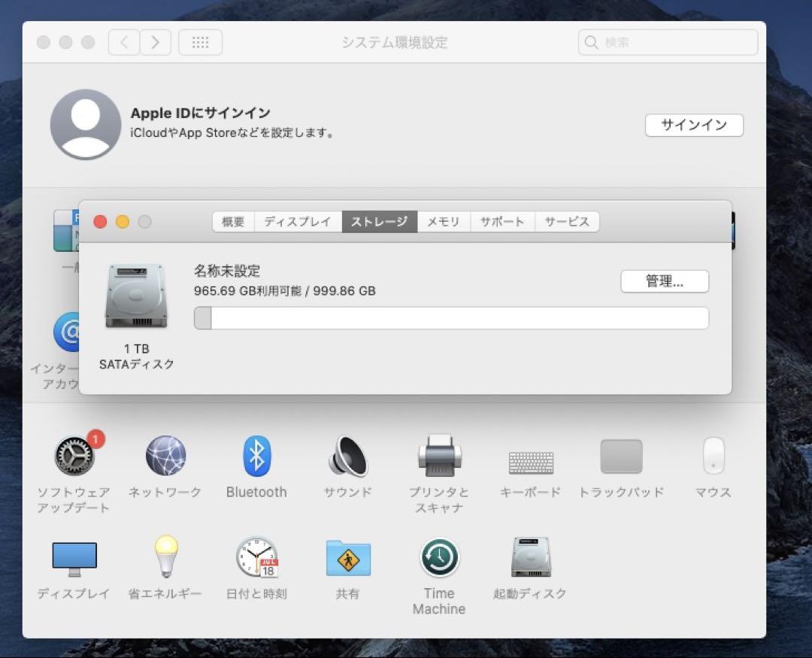Click the Apple IDにサインイン heading
This screenshot has height=658, width=812.
[x=201, y=113]
